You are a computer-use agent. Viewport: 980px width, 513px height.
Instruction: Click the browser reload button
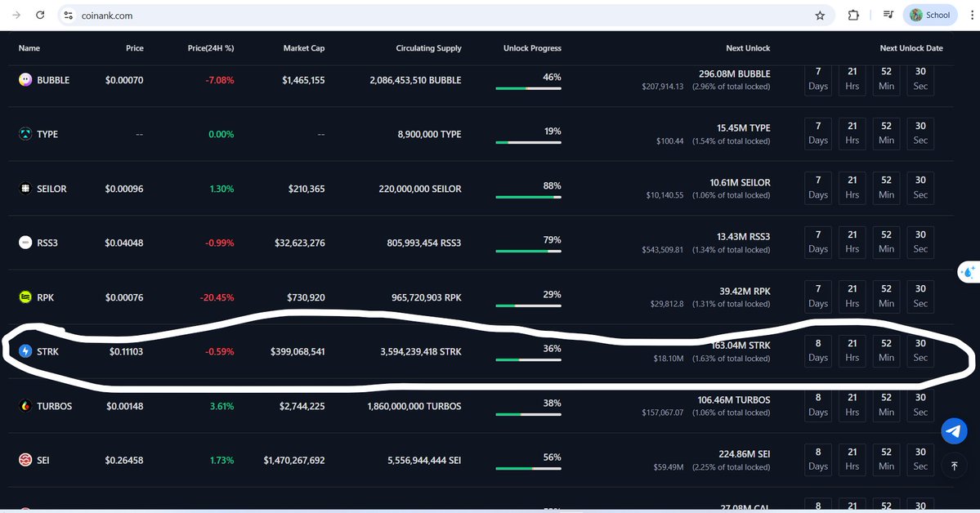40,15
